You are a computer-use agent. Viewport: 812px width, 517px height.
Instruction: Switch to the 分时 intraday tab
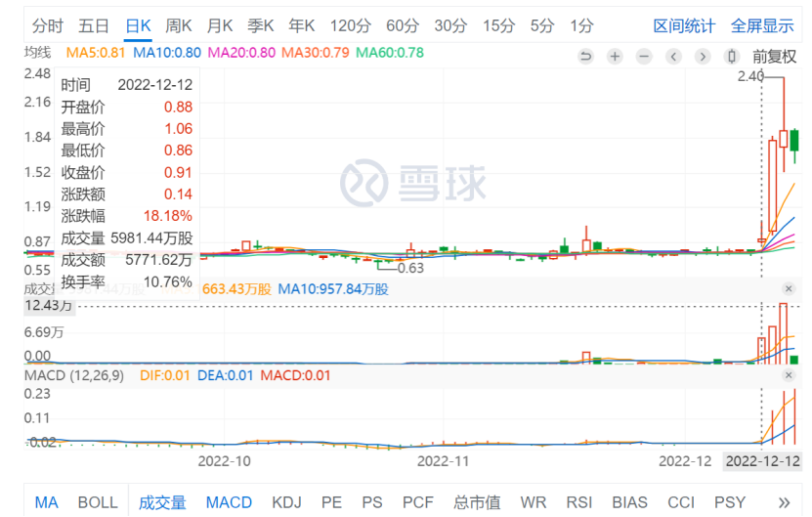[47, 25]
